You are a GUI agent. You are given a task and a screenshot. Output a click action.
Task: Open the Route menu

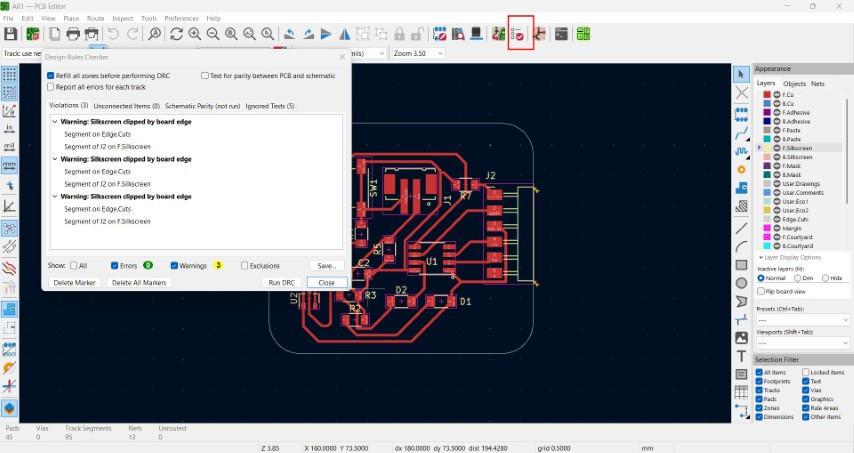click(x=95, y=19)
